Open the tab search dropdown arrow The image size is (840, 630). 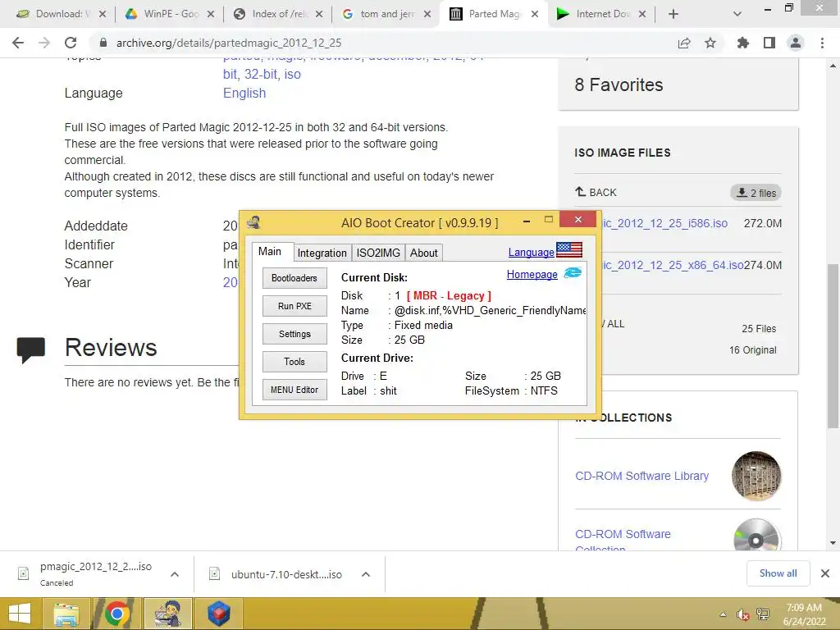tap(737, 14)
